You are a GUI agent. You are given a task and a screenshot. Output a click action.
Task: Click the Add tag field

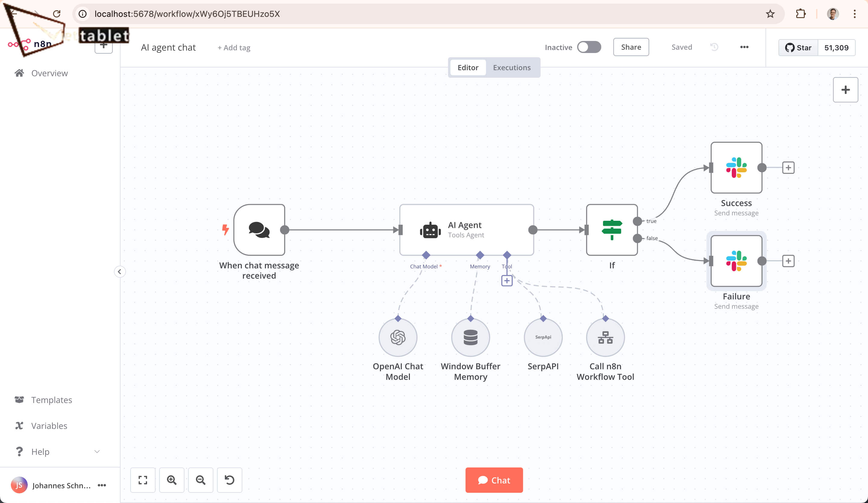[x=234, y=48]
